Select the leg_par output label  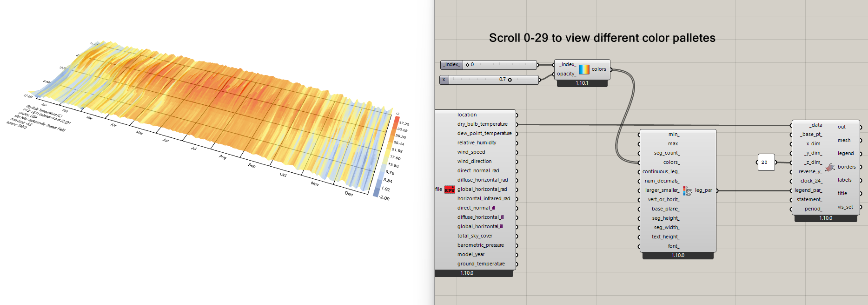[703, 190]
